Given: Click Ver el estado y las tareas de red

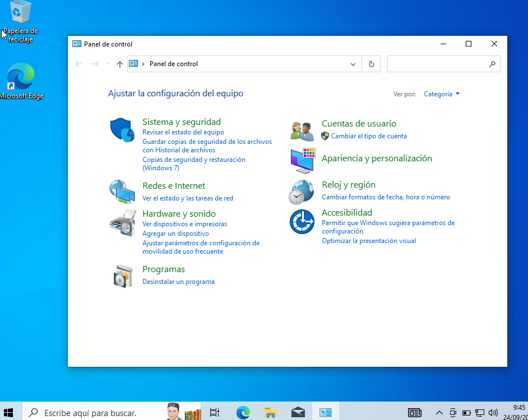Looking at the screenshot, I should (x=188, y=198).
